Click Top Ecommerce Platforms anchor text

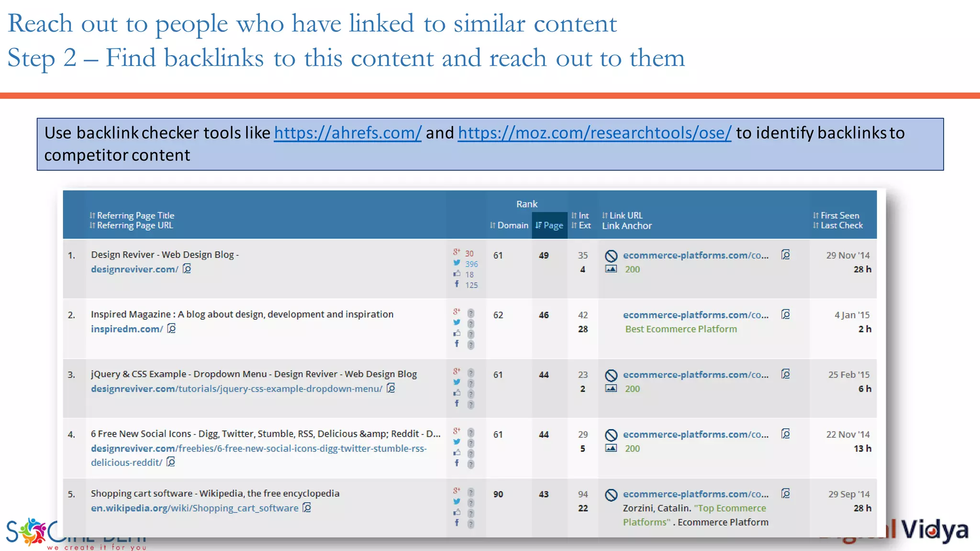point(695,515)
